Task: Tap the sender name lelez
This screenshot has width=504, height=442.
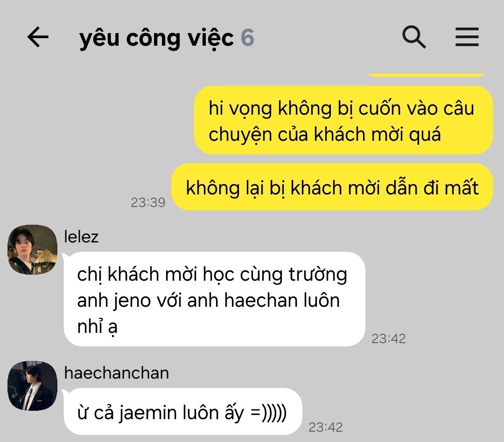Action: coord(81,237)
